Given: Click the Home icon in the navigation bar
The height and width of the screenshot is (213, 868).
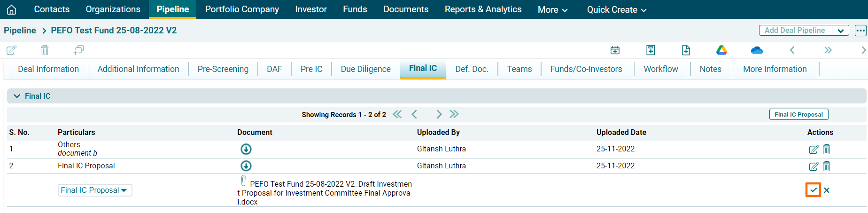Looking at the screenshot, I should point(12,9).
